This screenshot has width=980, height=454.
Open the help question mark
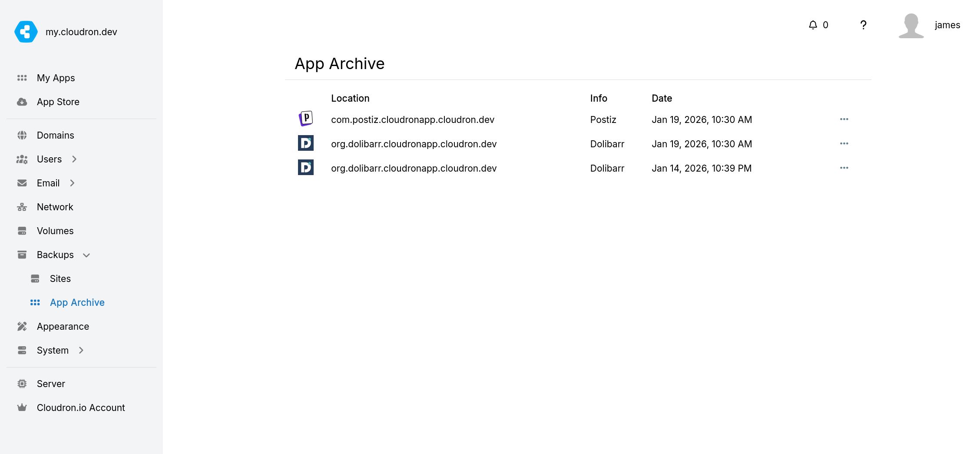863,25
